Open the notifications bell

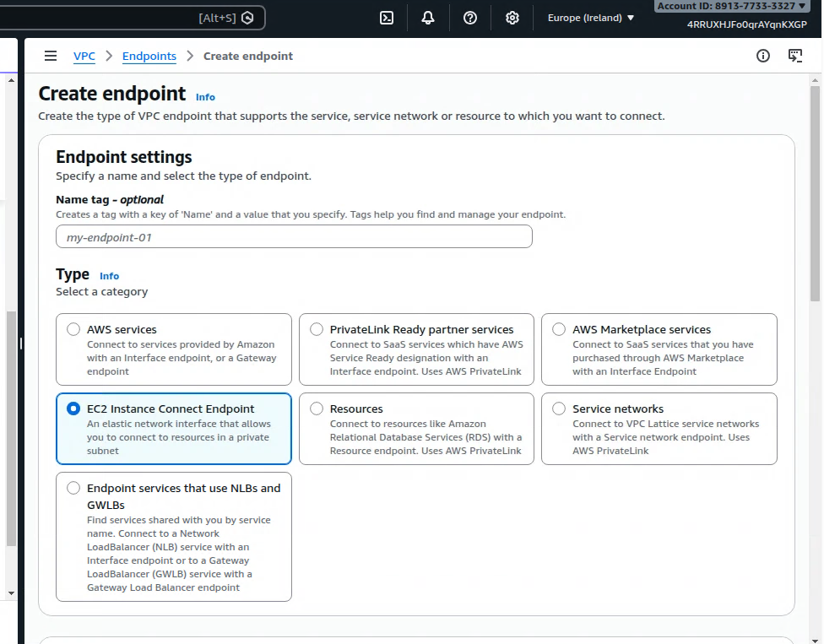[428, 18]
